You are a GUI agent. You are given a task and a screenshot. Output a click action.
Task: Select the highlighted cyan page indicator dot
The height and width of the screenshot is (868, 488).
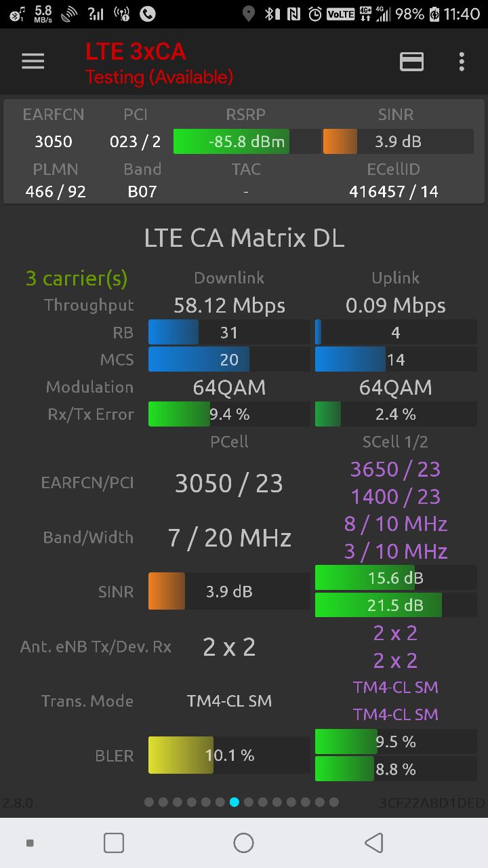(235, 802)
